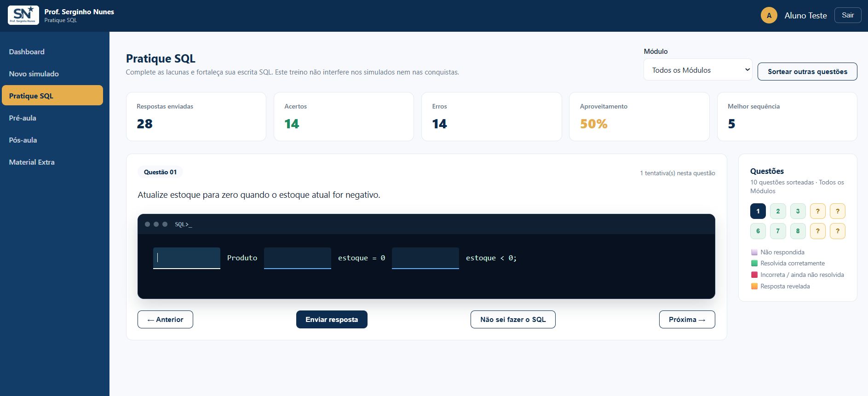Click the SN logo in the header
This screenshot has height=396, width=868.
point(23,15)
